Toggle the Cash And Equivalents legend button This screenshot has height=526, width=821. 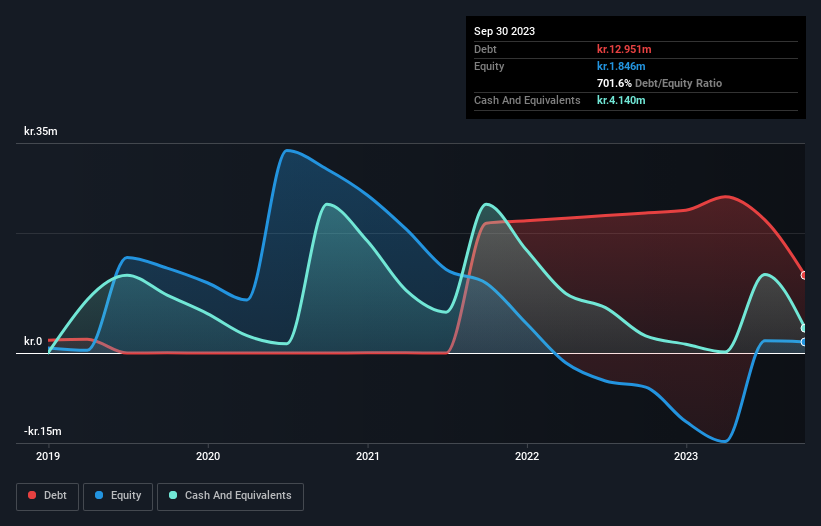point(230,496)
